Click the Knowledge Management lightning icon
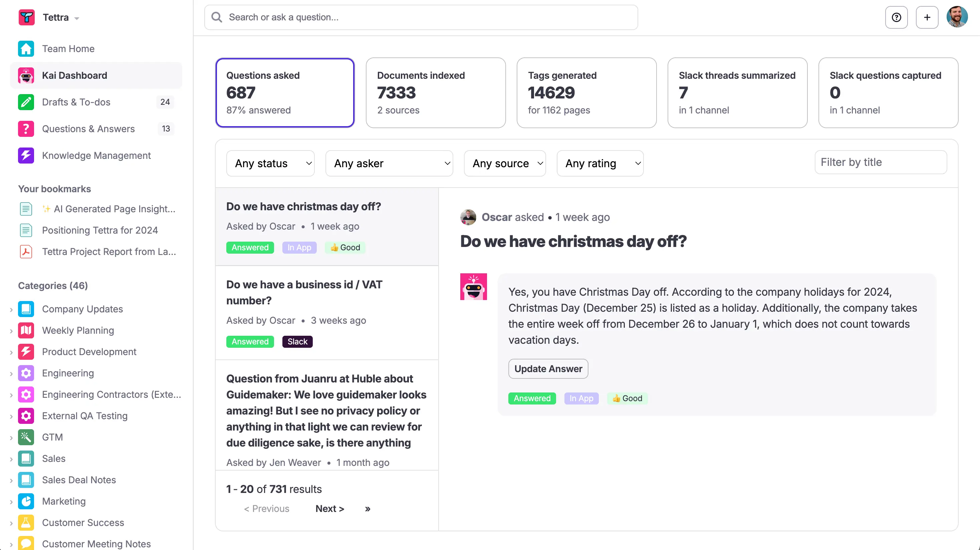This screenshot has width=980, height=550. coord(26,155)
